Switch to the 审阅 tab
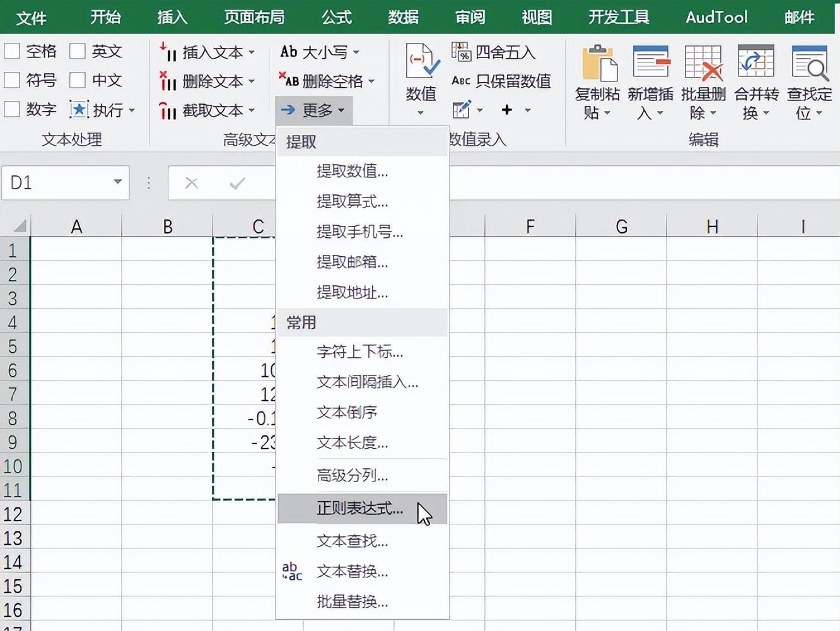The image size is (840, 631). 470,17
